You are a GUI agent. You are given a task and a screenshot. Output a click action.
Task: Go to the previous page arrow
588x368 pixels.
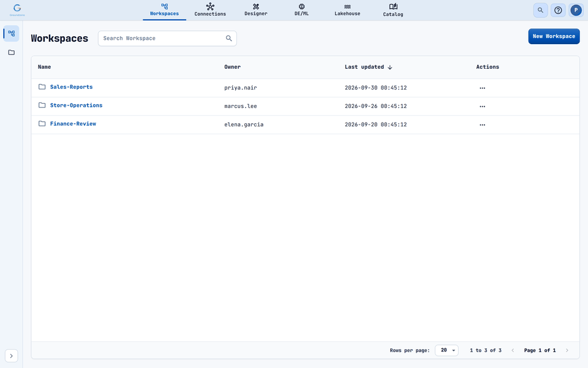(513, 350)
